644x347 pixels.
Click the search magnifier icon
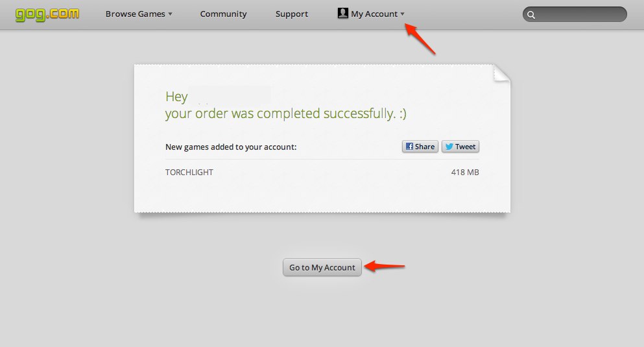[531, 15]
